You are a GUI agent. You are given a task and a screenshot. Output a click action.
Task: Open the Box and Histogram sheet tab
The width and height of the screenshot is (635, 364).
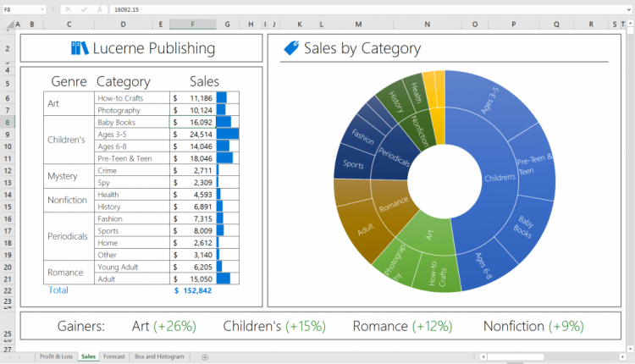[159, 356]
